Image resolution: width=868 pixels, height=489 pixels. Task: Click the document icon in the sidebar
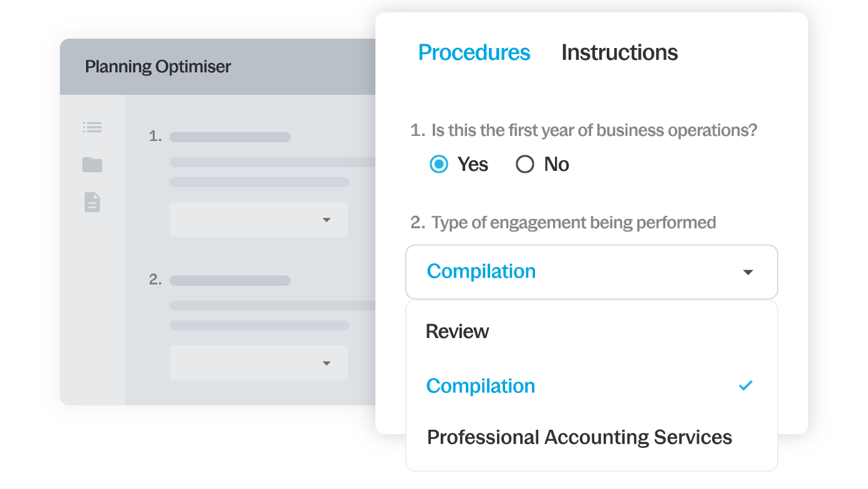(92, 202)
